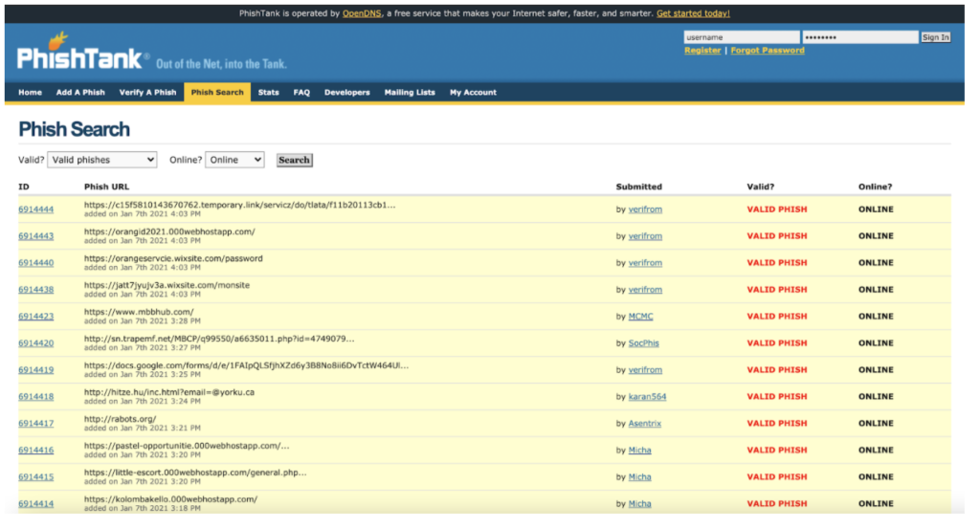Viewport: 980px width, 529px height.
Task: Select the Phish Search tab
Action: (217, 93)
